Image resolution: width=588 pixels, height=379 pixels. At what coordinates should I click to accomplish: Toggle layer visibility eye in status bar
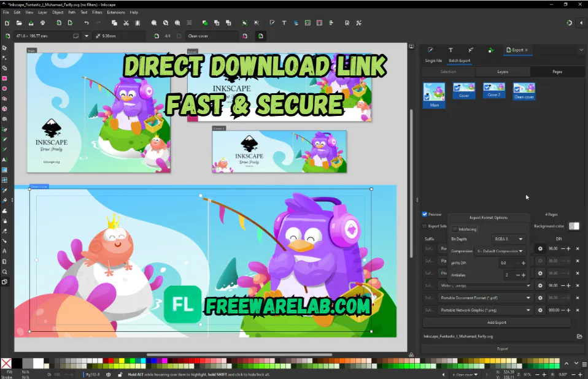click(x=109, y=374)
